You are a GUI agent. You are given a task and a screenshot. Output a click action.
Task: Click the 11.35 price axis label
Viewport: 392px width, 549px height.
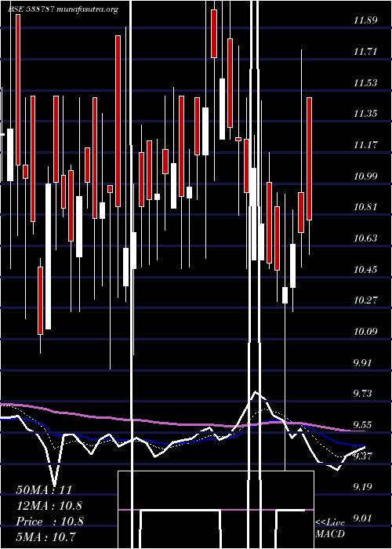click(x=365, y=114)
